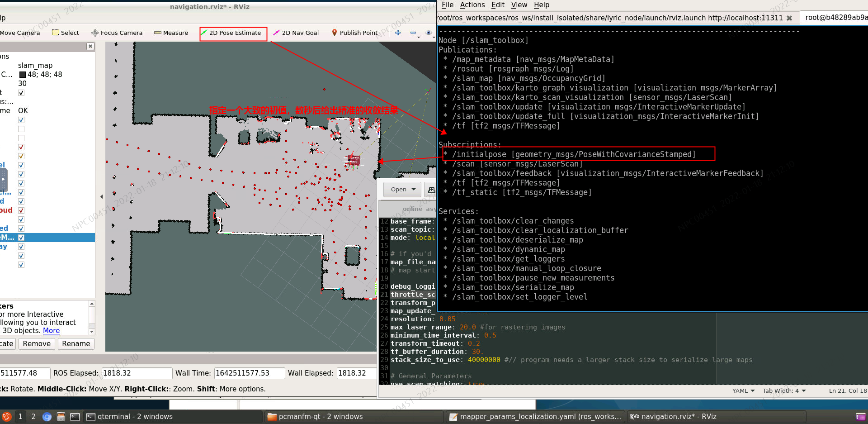The height and width of the screenshot is (424, 868).
Task: Follow the More link in description
Action: click(x=51, y=331)
